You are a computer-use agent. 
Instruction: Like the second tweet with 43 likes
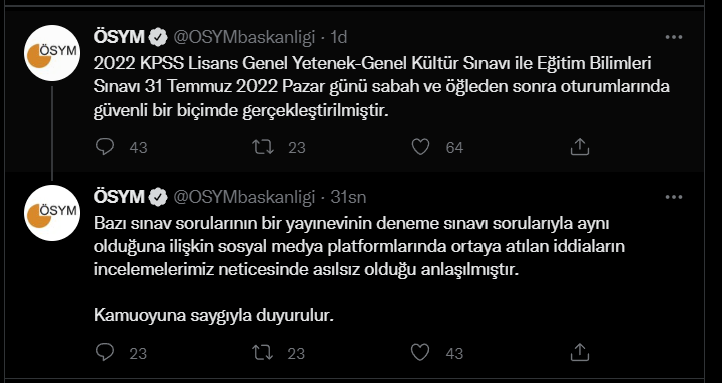point(420,353)
